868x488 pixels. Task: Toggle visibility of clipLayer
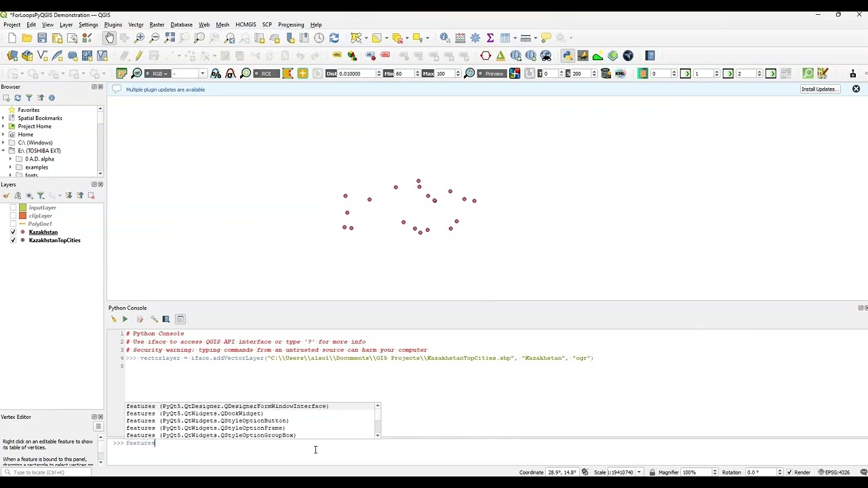point(13,216)
